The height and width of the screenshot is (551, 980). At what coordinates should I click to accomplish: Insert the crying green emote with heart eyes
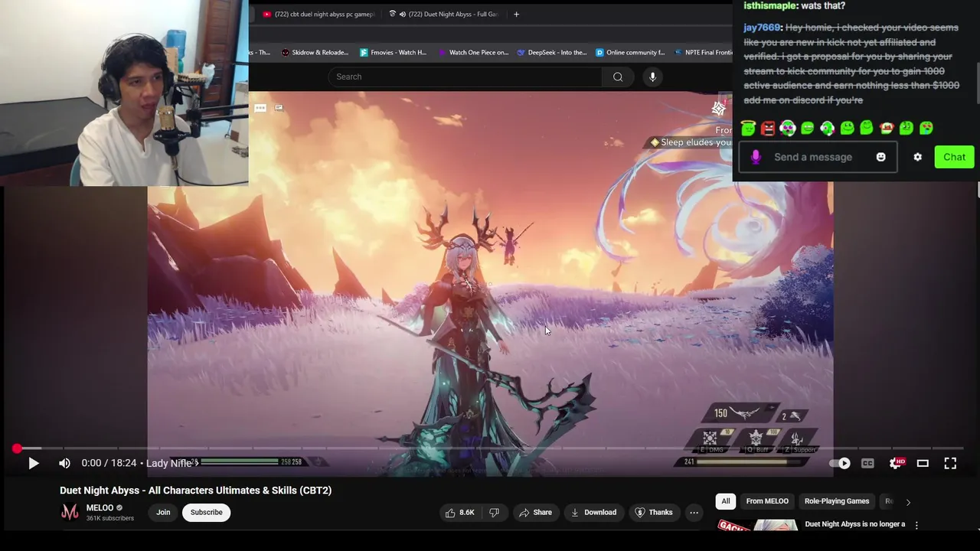pos(926,128)
